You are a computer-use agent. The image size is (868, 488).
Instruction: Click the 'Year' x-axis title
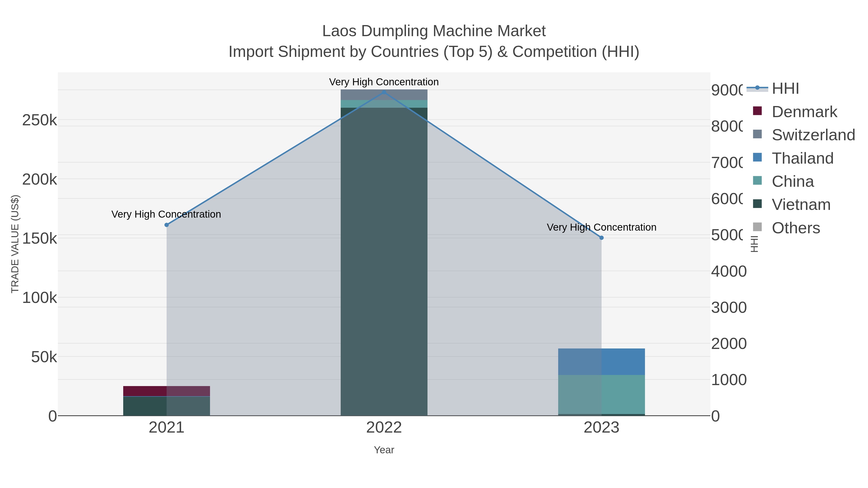tap(384, 450)
